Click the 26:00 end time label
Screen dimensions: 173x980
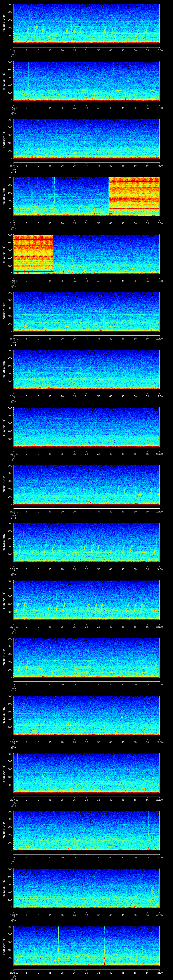click(160, 684)
